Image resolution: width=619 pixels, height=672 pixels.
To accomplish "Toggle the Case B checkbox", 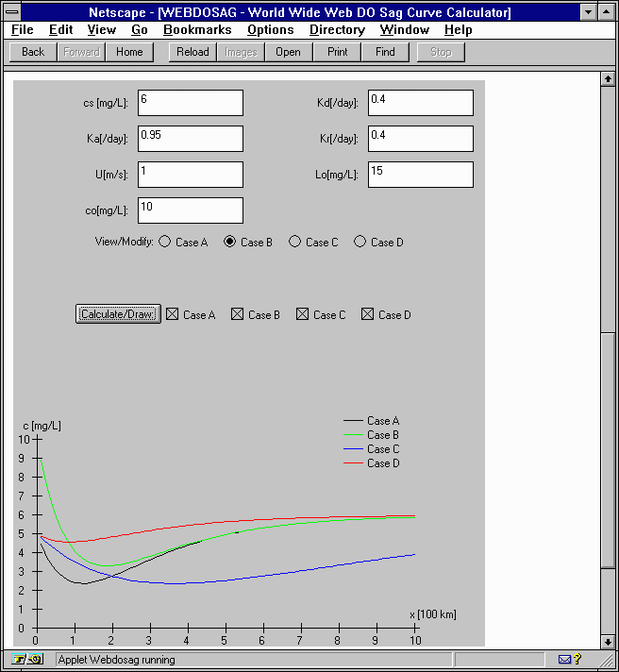I will click(x=237, y=314).
